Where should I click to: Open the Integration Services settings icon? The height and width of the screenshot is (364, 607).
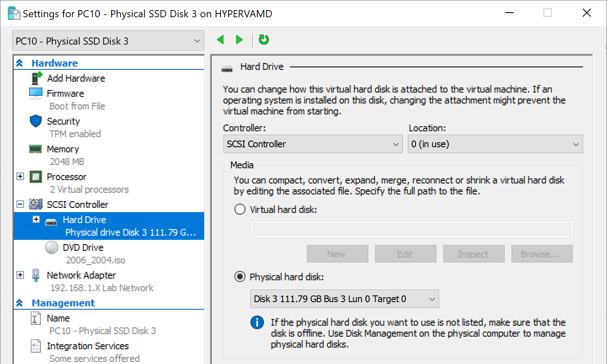(36, 346)
